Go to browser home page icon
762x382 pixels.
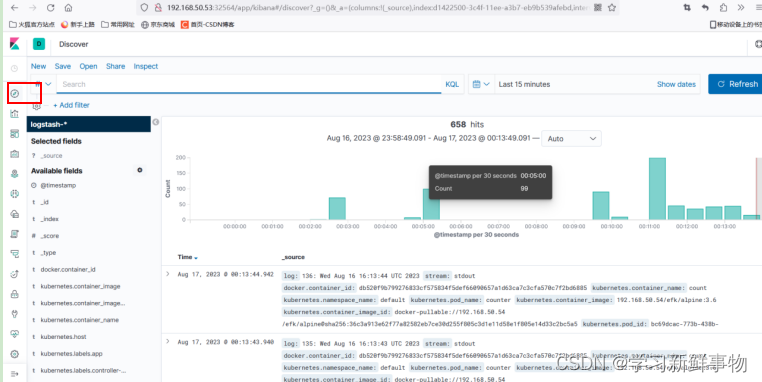(x=69, y=8)
